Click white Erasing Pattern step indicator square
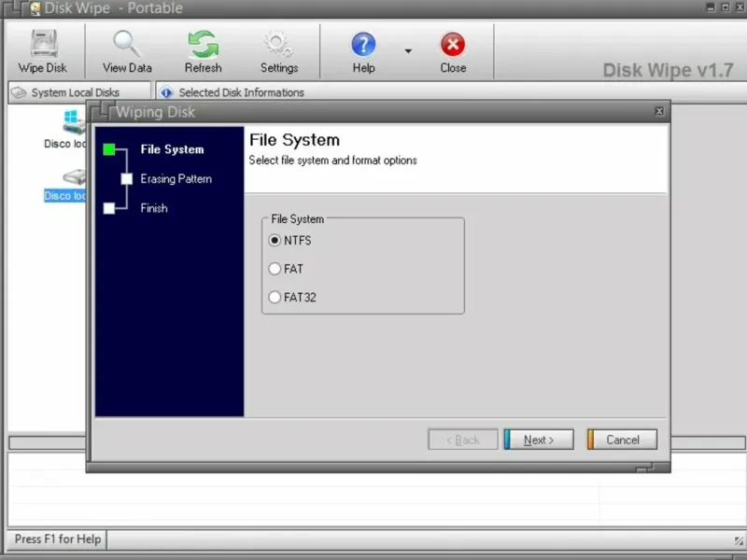Image resolution: width=747 pixels, height=560 pixels. 127,179
